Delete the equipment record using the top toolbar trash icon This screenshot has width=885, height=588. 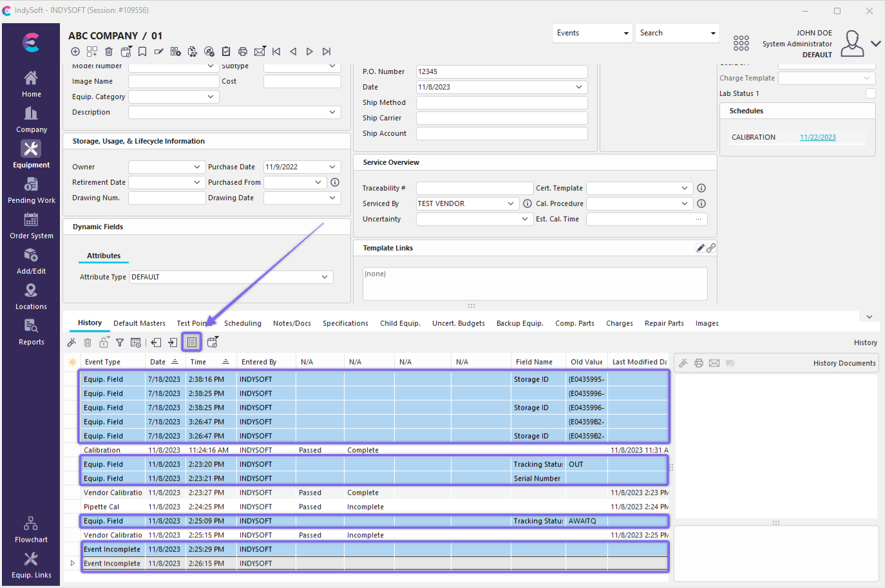click(x=109, y=52)
